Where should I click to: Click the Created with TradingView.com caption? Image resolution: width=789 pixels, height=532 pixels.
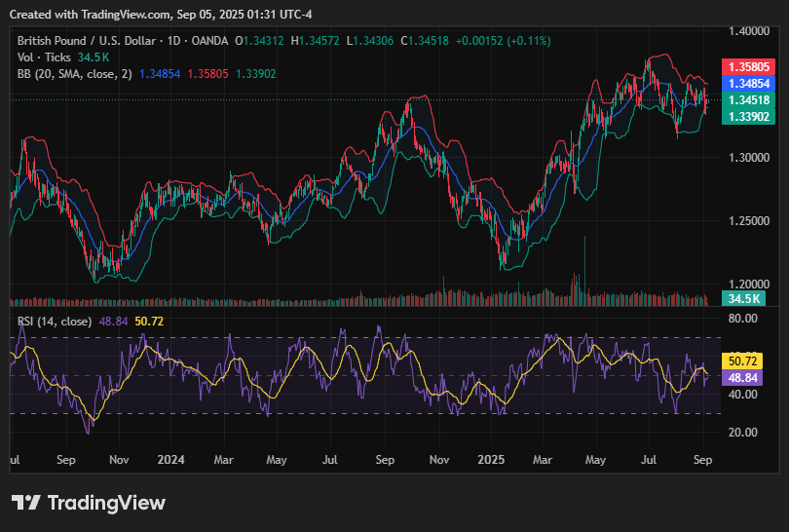(161, 15)
